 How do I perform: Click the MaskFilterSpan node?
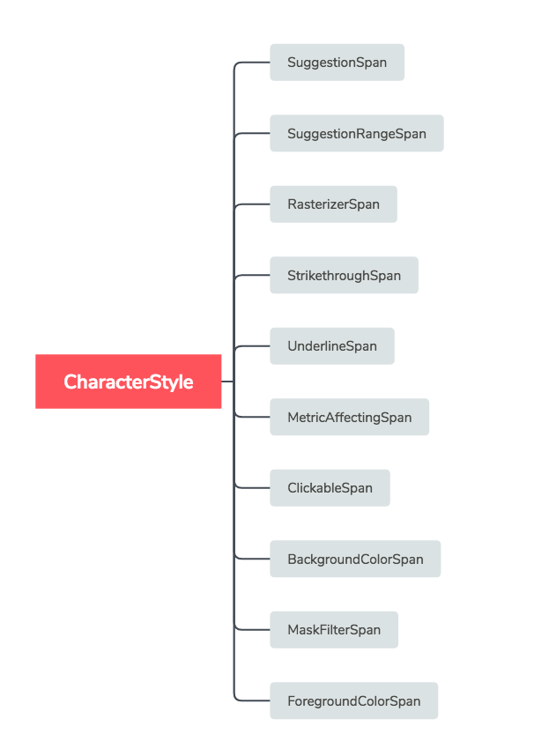point(333,630)
